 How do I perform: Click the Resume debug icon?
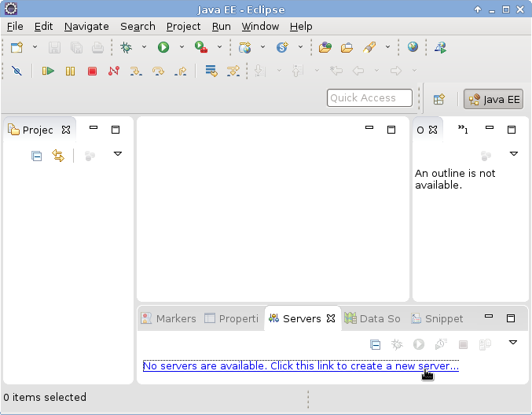[x=48, y=71]
